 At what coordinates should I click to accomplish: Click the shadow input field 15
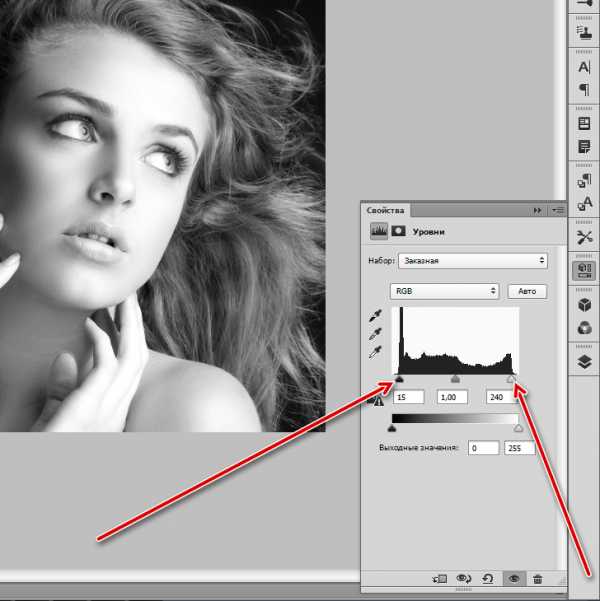409,397
